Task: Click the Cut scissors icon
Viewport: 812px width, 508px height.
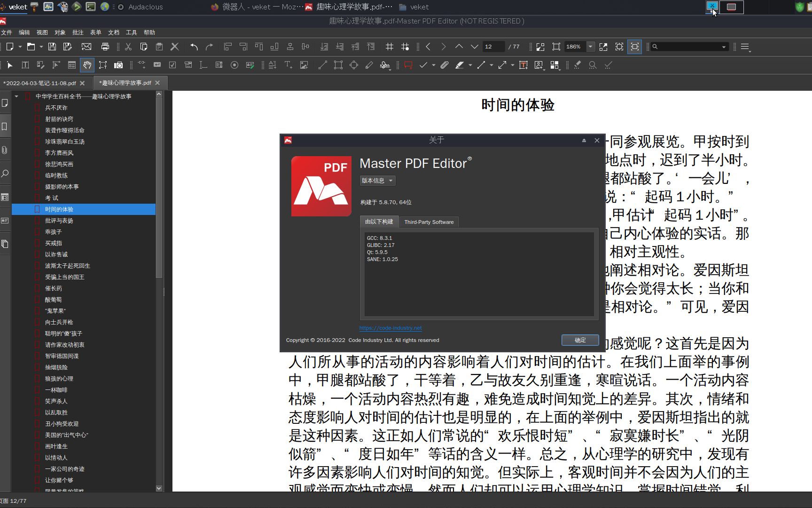Action: (128, 47)
